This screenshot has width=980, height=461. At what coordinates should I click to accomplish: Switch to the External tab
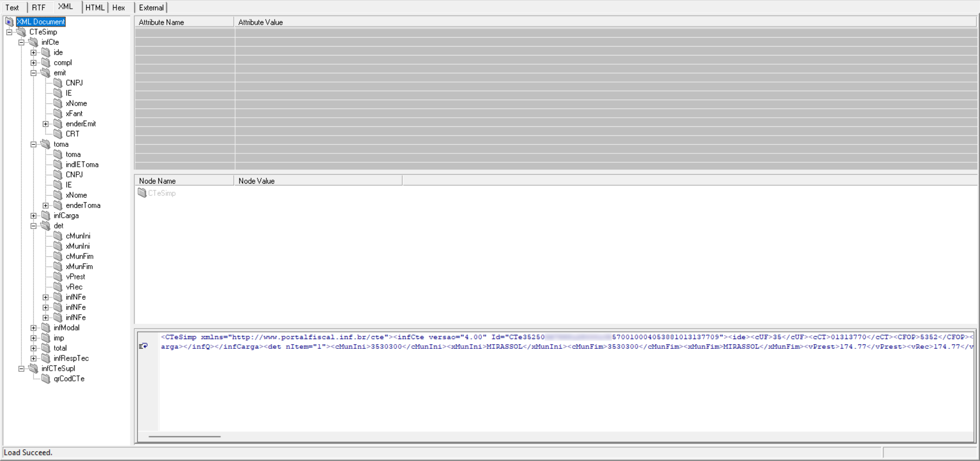(152, 8)
